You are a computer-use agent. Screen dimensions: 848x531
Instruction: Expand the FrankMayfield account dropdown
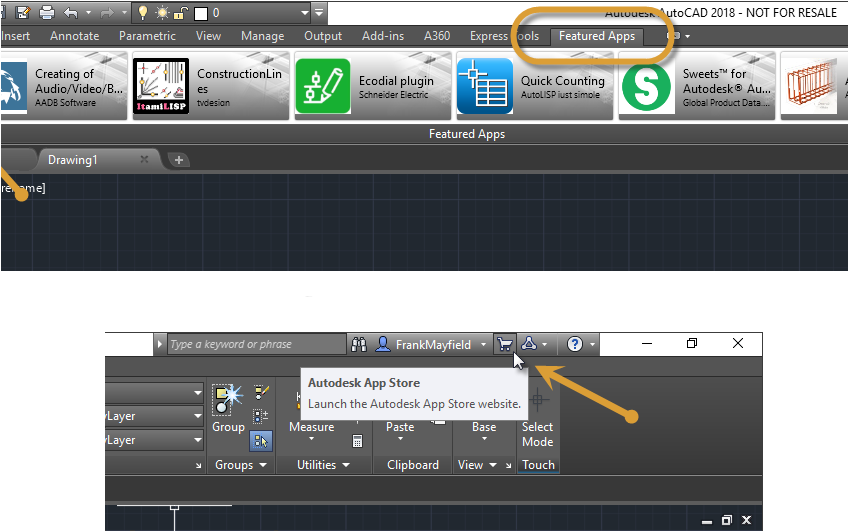click(483, 345)
